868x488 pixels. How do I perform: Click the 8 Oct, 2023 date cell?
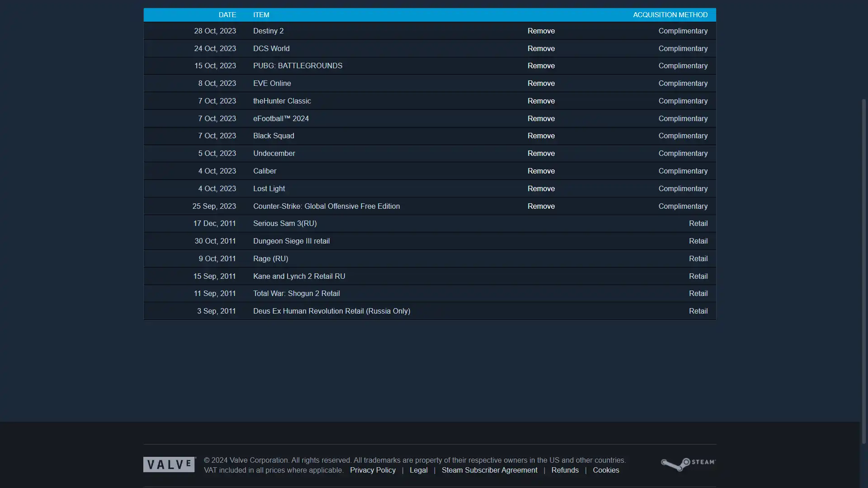(x=217, y=83)
